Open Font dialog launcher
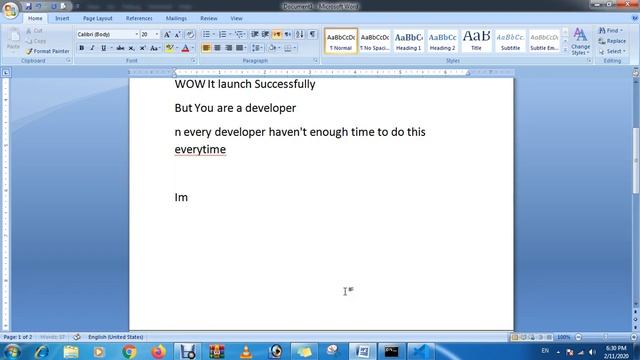640x360 pixels. pyautogui.click(x=193, y=61)
